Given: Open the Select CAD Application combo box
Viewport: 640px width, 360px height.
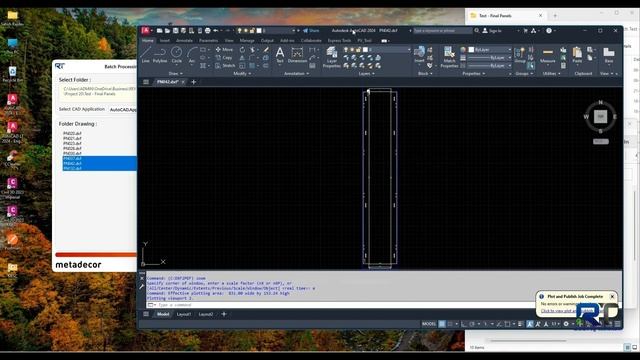Looking at the screenshot, I should pos(122,109).
